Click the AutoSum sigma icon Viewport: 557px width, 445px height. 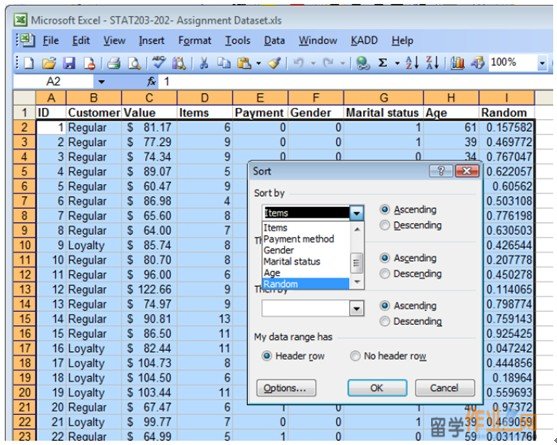tap(383, 63)
